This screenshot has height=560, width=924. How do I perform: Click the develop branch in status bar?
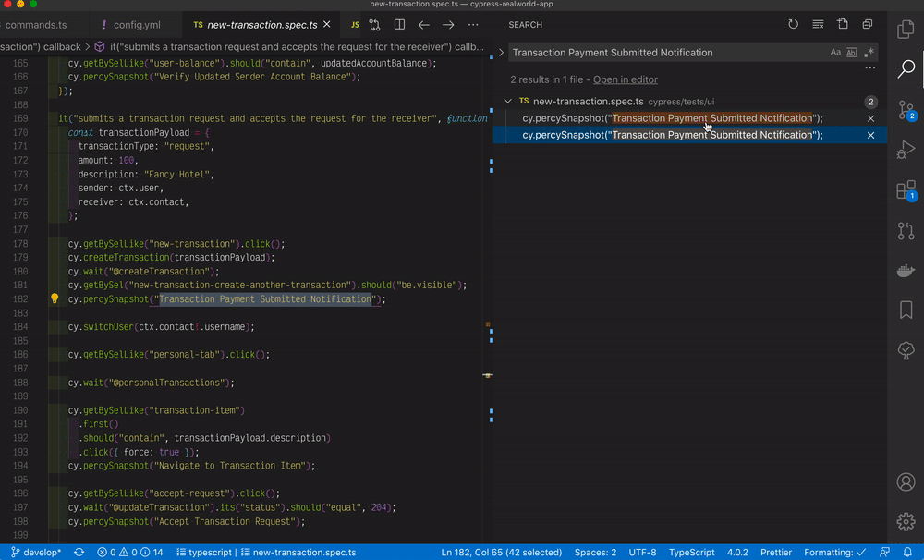coord(36,552)
